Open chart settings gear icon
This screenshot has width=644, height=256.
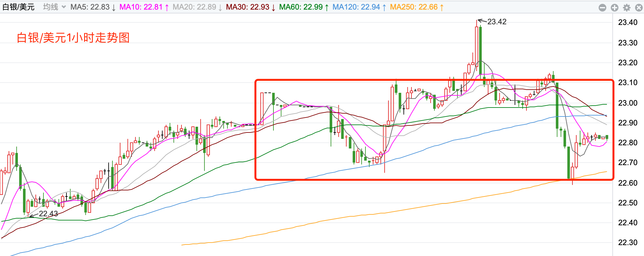627,8
